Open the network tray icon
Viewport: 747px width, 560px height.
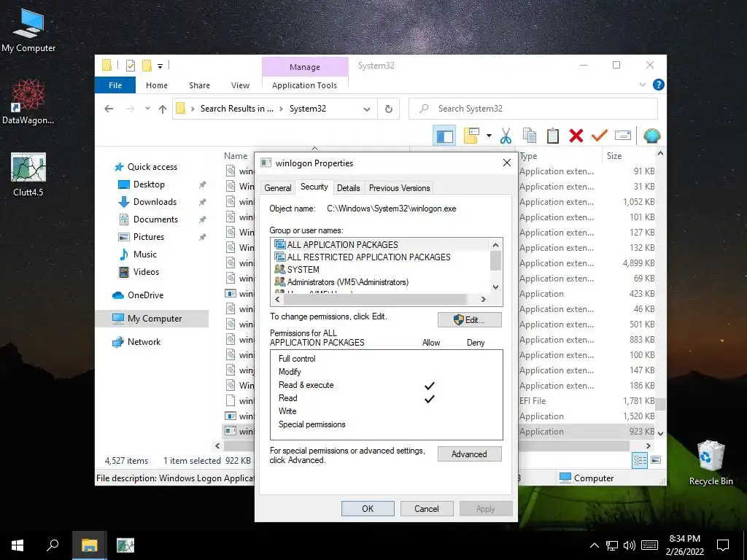(x=612, y=545)
